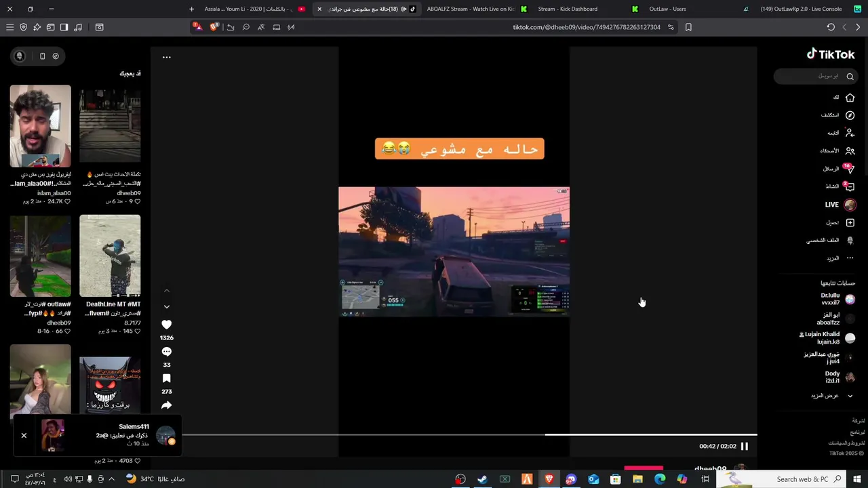Open the Windows Start menu
Viewport: 868px width, 488px height.
(858, 479)
